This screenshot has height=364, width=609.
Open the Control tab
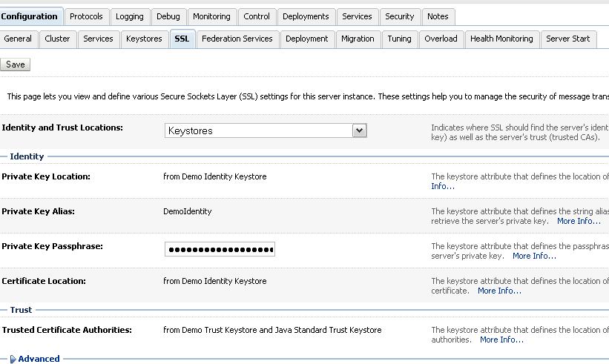pyautogui.click(x=257, y=16)
